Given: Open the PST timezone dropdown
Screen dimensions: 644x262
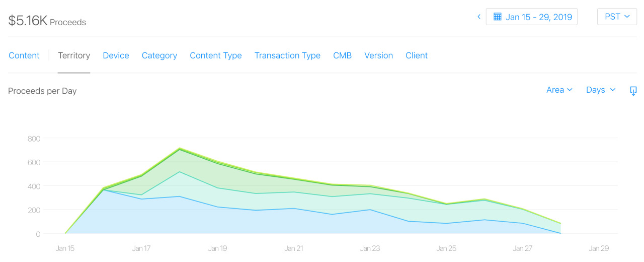Looking at the screenshot, I should coord(617,17).
